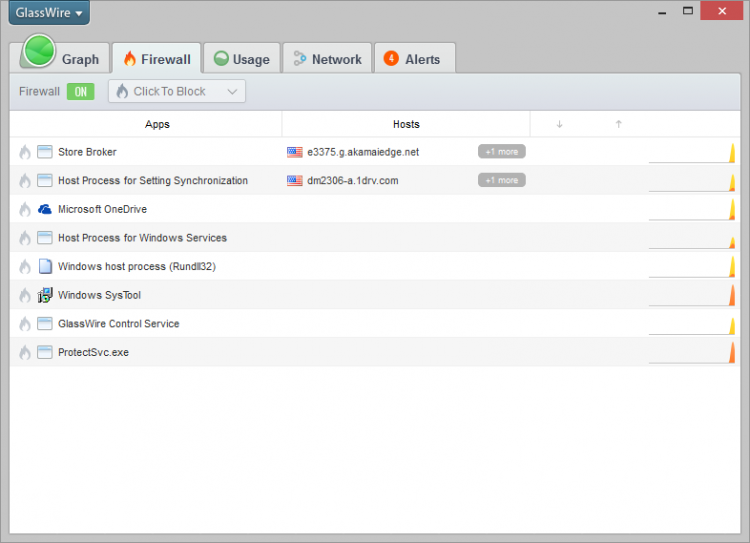Select the Microsoft OneDrive app name
The width and height of the screenshot is (750, 543).
[x=102, y=209]
